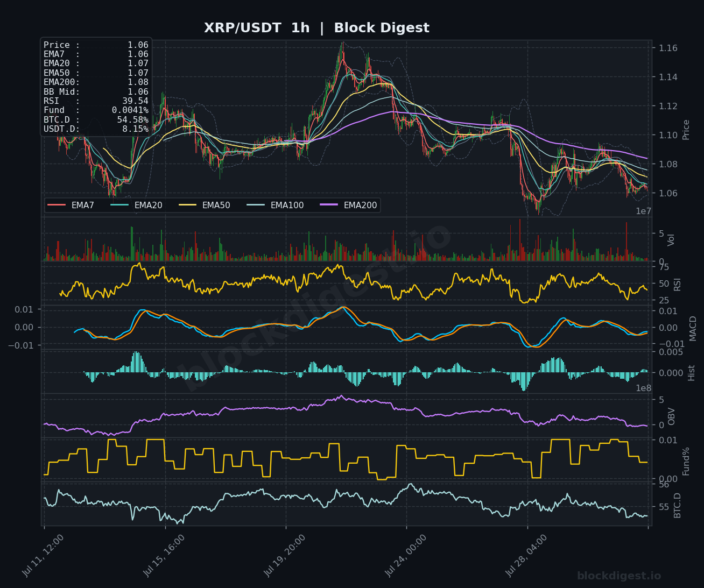The width and height of the screenshot is (704, 588).
Task: Click the purple EMA200 legend line swatch
Action: (329, 205)
